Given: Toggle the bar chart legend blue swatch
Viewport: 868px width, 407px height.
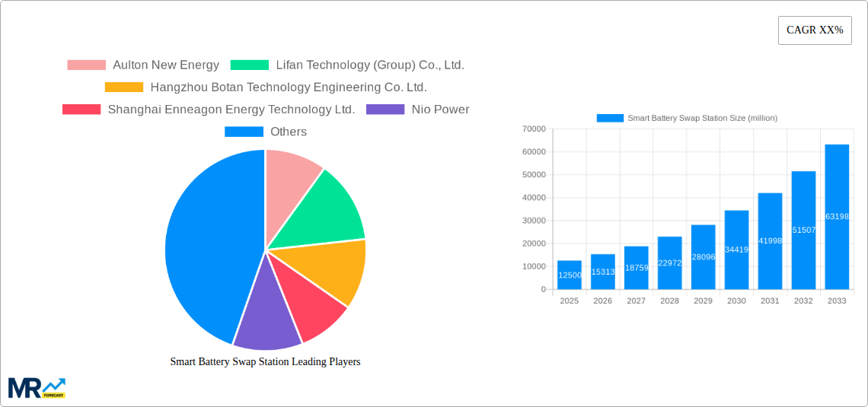Looking at the screenshot, I should click(610, 118).
